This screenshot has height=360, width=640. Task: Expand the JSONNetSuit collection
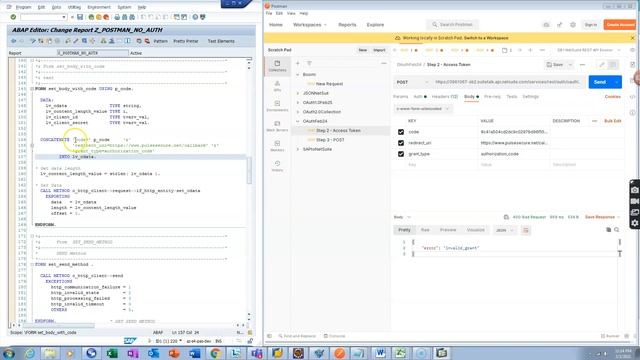(298, 93)
